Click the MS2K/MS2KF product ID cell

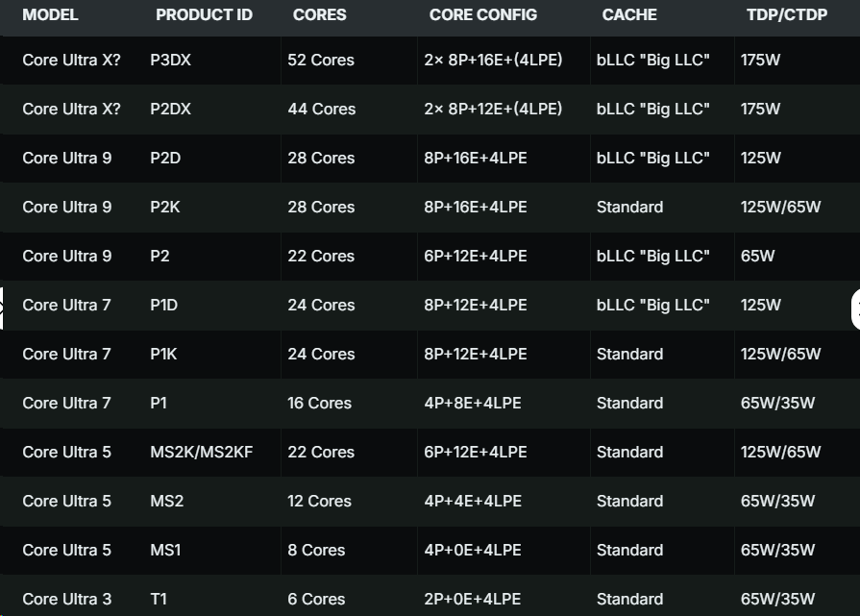(202, 452)
